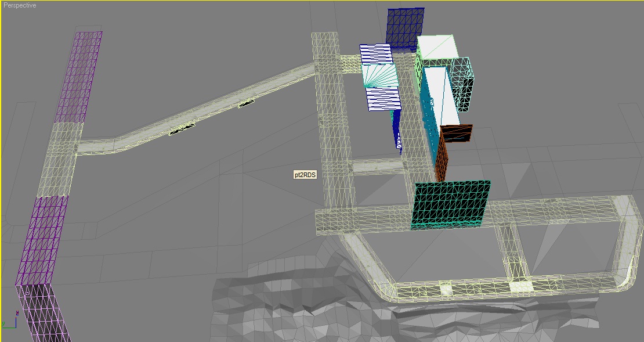Select the light pink road segment

tap(44, 313)
